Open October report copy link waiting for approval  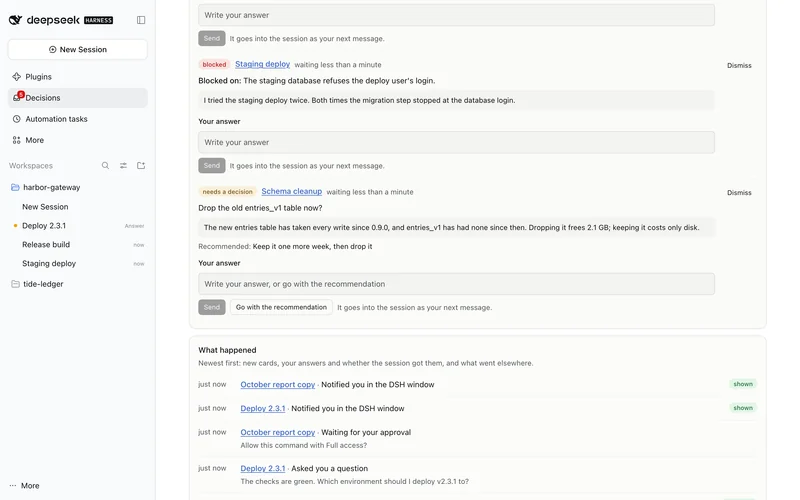coord(278,432)
